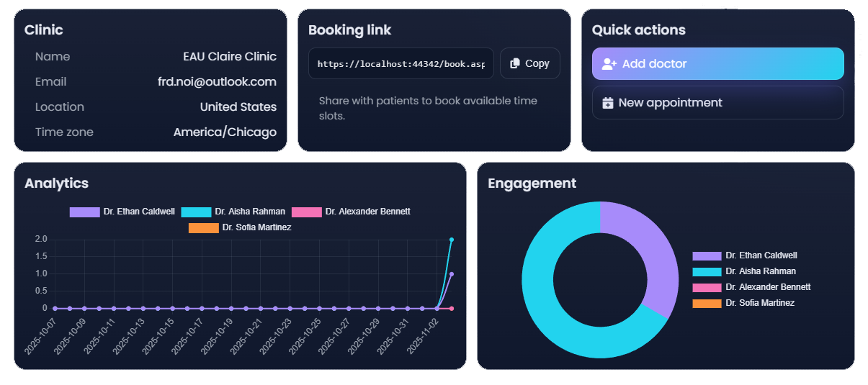Click the Engagement panel heading

(532, 183)
